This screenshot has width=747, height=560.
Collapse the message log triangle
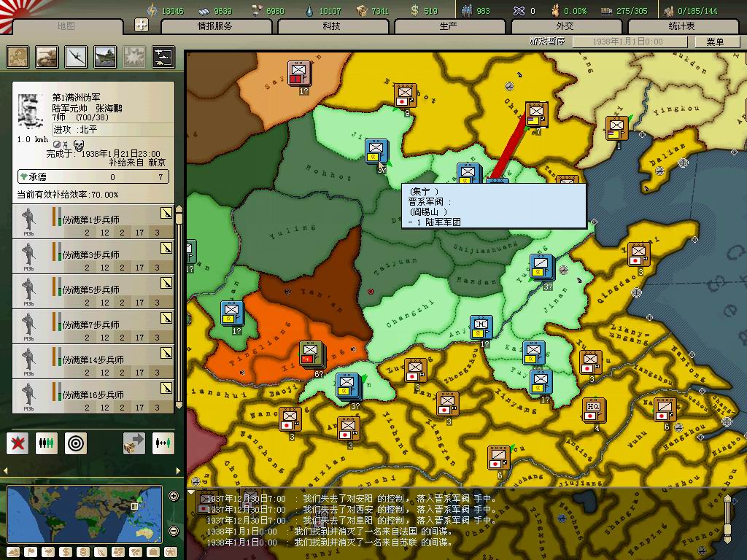(x=192, y=493)
